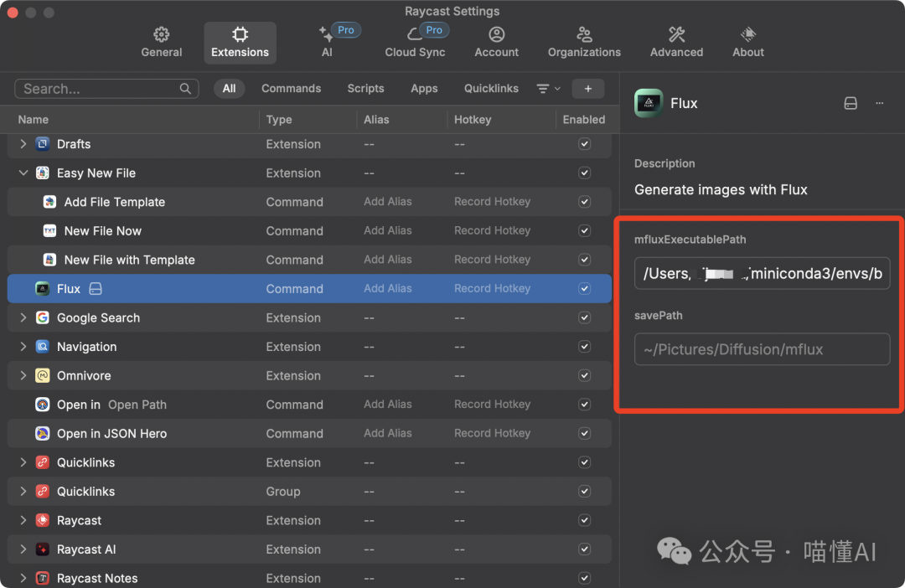Click the Flux icon in detail panel

click(649, 103)
